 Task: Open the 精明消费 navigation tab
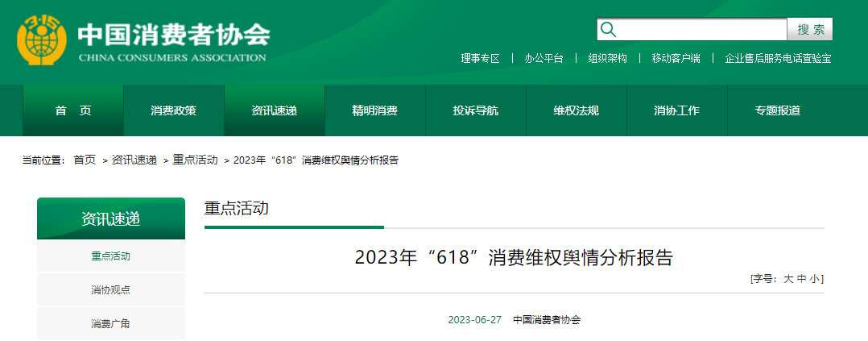tap(374, 110)
